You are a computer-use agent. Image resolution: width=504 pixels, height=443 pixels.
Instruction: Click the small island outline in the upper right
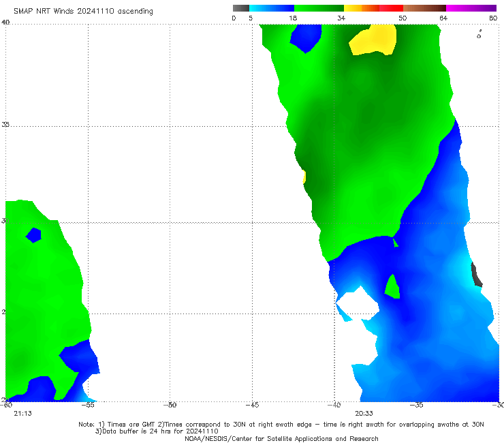pos(479,35)
